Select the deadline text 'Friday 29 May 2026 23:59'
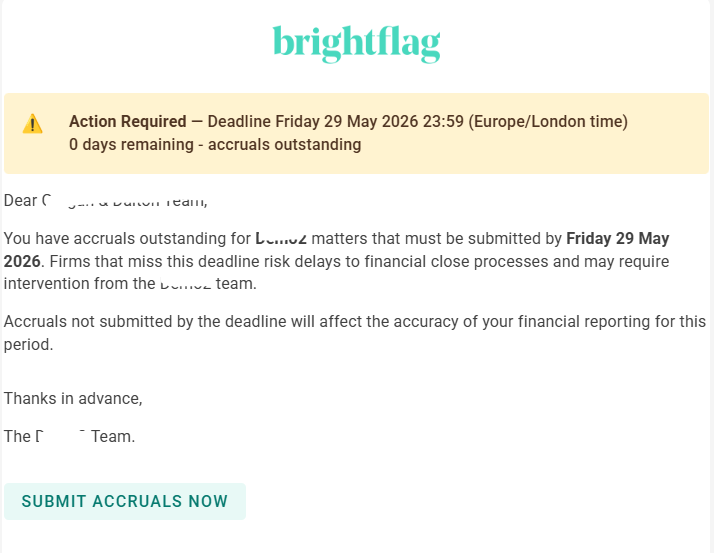The image size is (714, 553). [370, 121]
